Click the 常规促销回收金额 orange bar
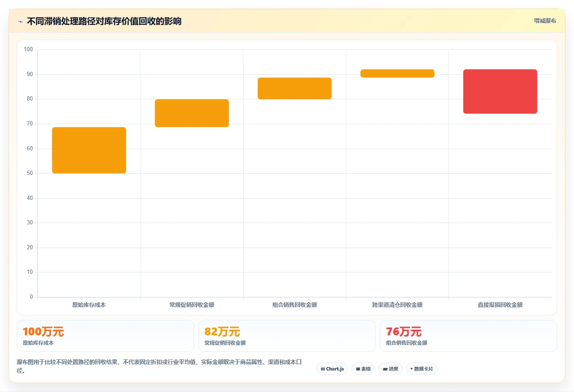The image size is (574, 392). 192,113
